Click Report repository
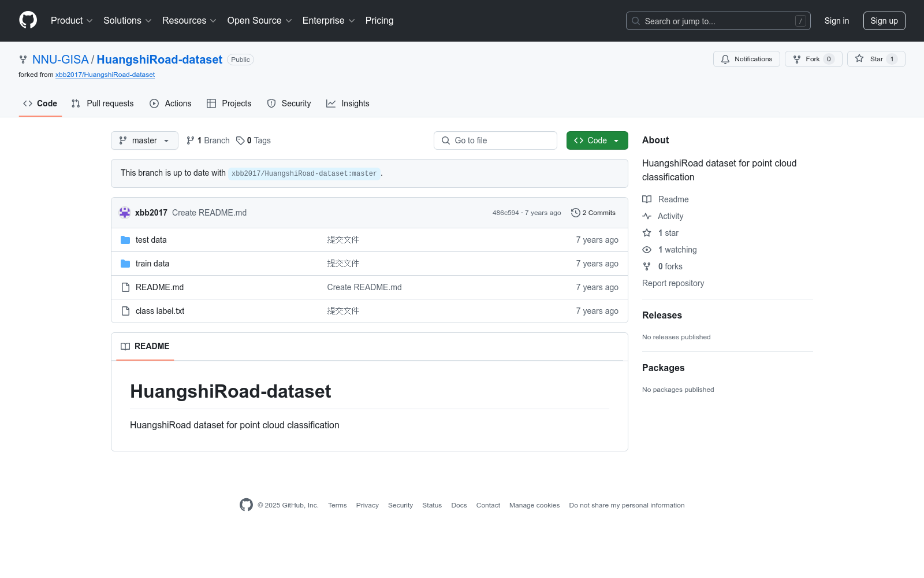The width and height of the screenshot is (924, 578). [673, 283]
